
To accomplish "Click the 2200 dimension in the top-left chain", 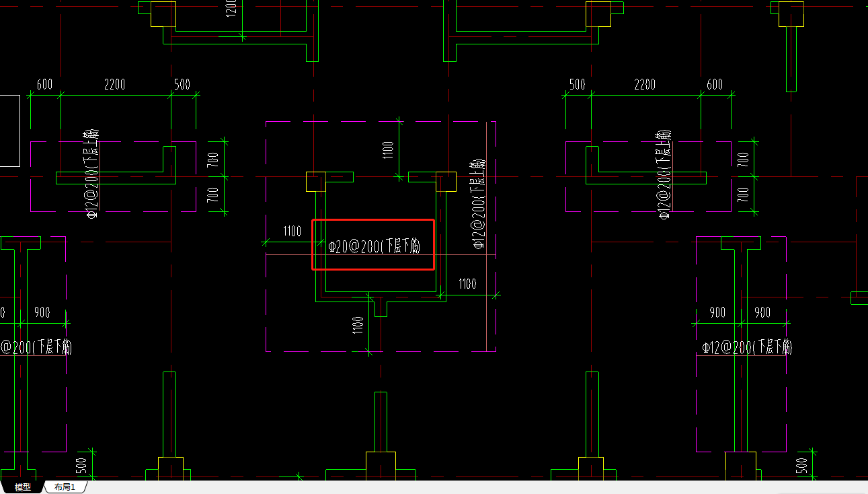I will click(114, 85).
